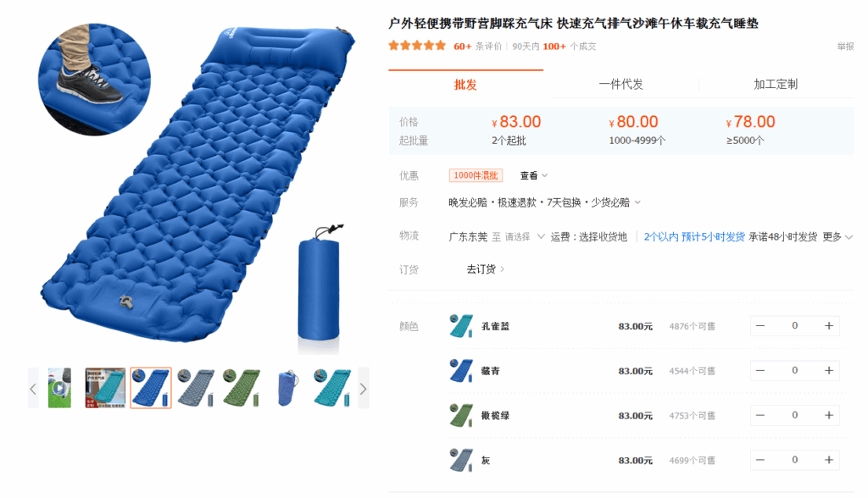Open the 请选择 destination dropdown

525,237
